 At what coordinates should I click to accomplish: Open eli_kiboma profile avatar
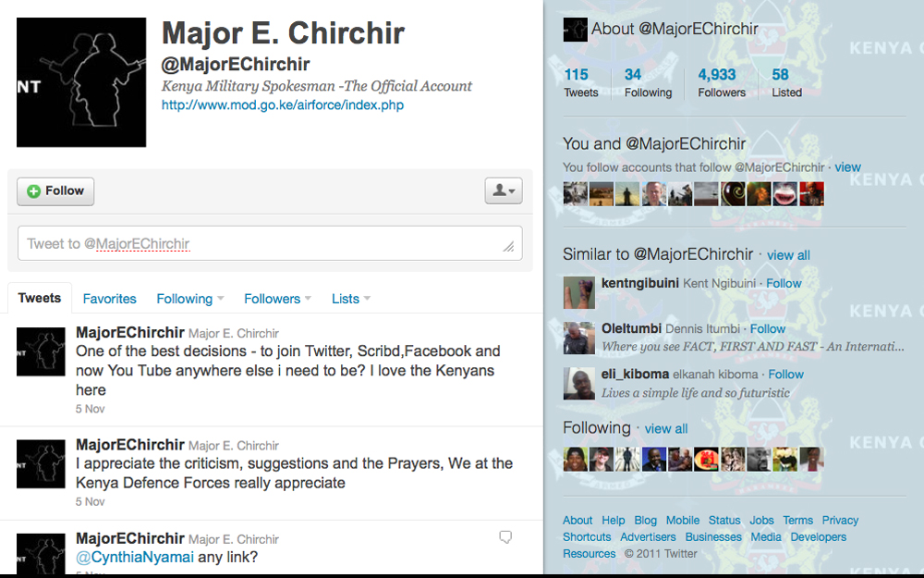coord(578,384)
